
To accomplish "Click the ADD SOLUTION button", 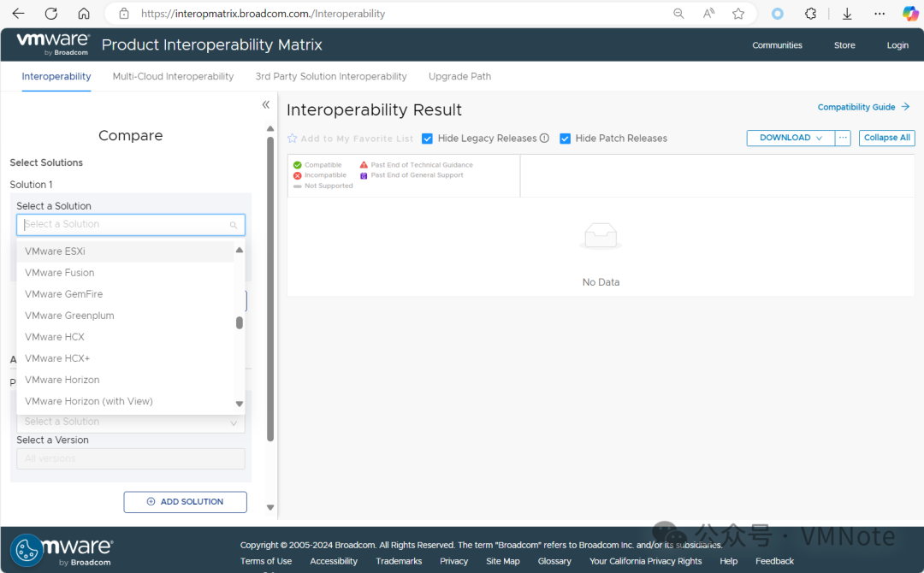I will (x=185, y=502).
